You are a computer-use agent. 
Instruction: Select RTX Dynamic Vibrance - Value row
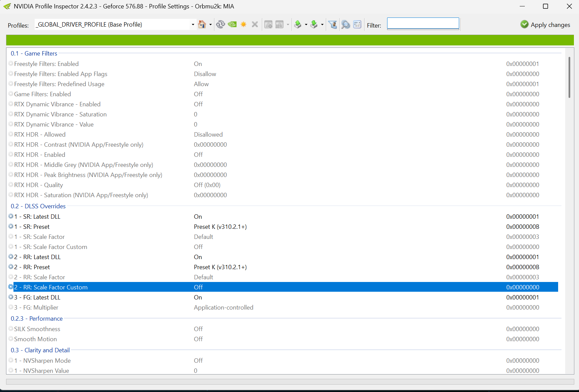click(283, 124)
